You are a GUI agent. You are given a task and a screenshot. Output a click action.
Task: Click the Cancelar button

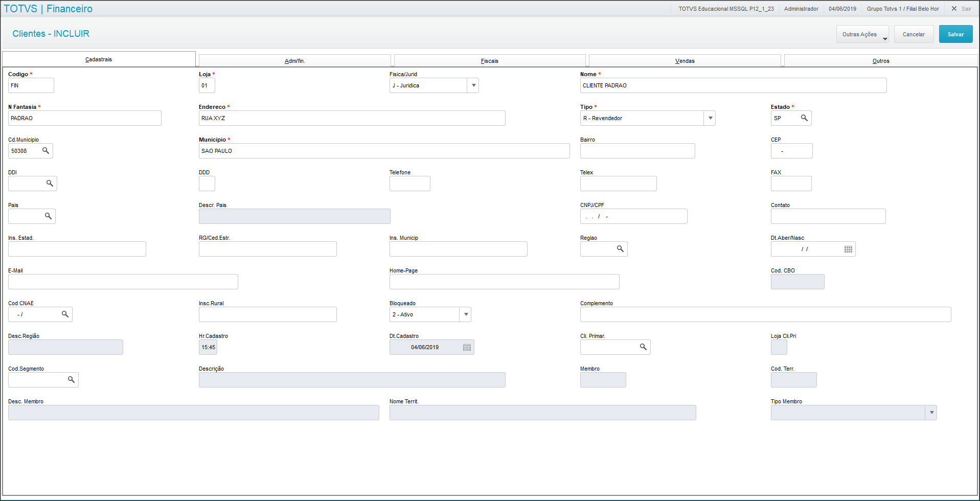[x=914, y=34]
